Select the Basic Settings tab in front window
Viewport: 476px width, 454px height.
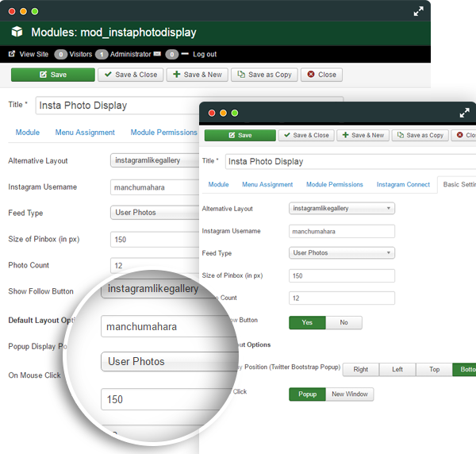point(457,184)
